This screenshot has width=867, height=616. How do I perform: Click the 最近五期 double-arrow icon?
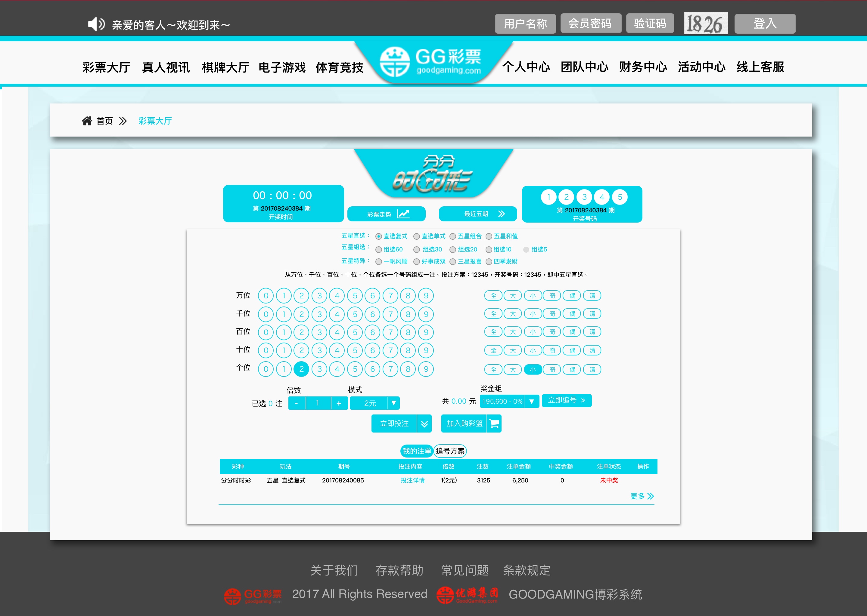pos(502,214)
